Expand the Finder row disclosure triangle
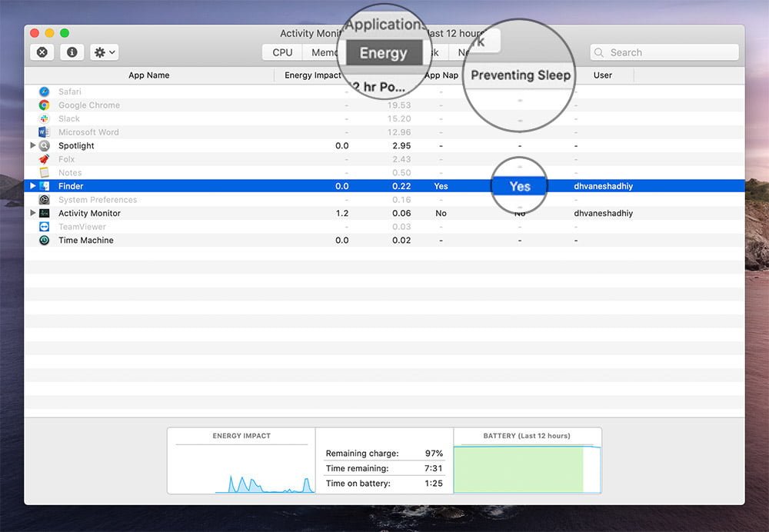This screenshot has width=769, height=532. click(32, 186)
